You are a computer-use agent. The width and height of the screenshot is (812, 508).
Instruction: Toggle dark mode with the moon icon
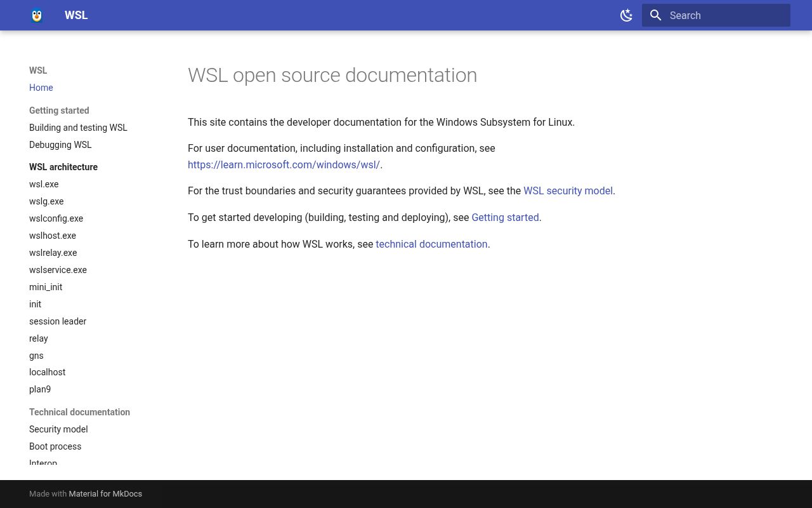[x=626, y=15]
